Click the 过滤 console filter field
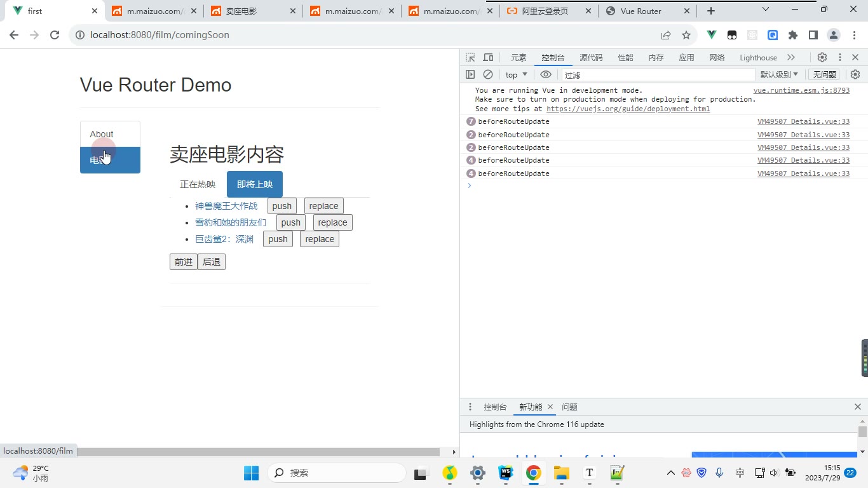Image resolution: width=868 pixels, height=488 pixels. 657,74
